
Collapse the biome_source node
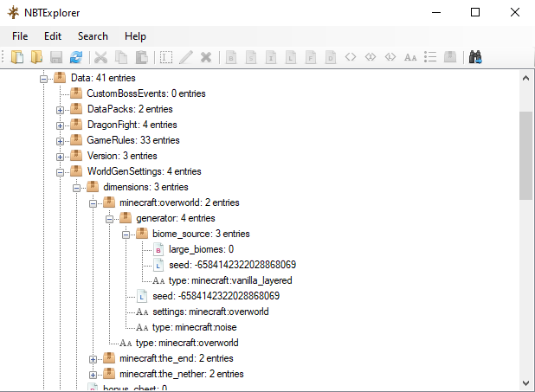coord(126,235)
